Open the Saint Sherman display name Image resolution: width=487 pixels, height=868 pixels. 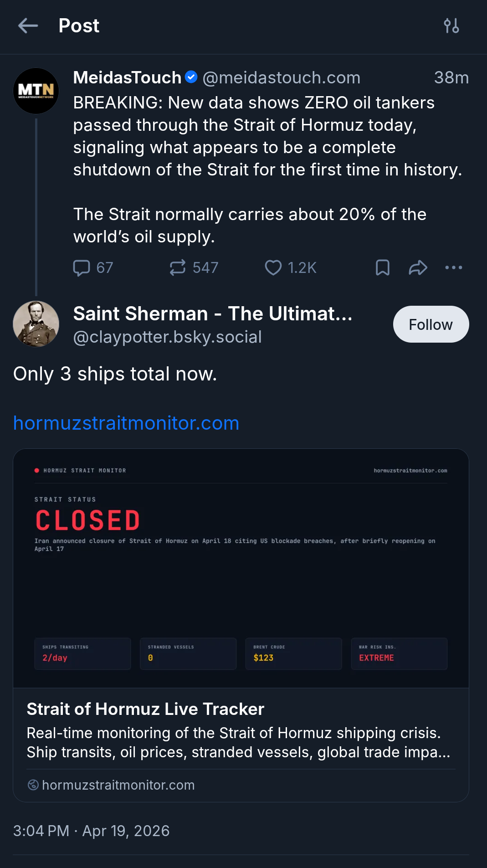(x=213, y=313)
